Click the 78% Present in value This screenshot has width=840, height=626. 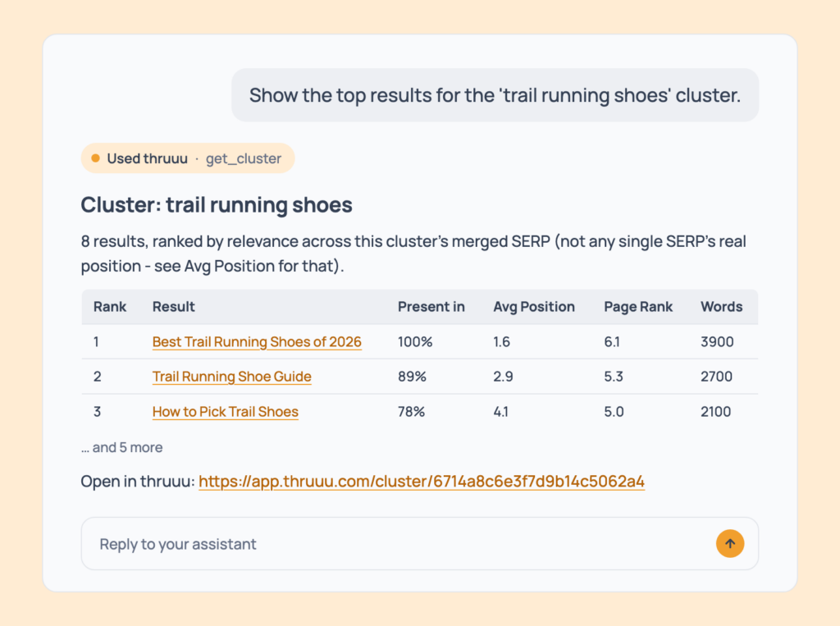pyautogui.click(x=411, y=412)
